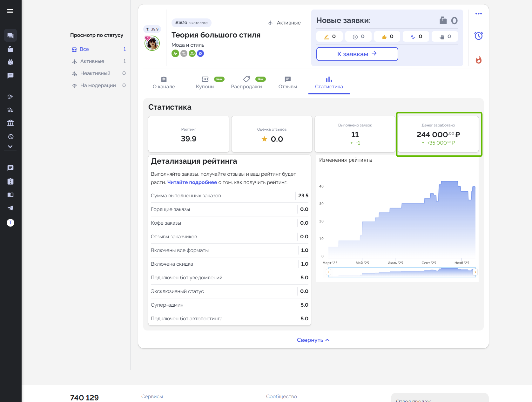The image size is (532, 402).
Task: Switch to the Отзывы tab
Action: (288, 83)
